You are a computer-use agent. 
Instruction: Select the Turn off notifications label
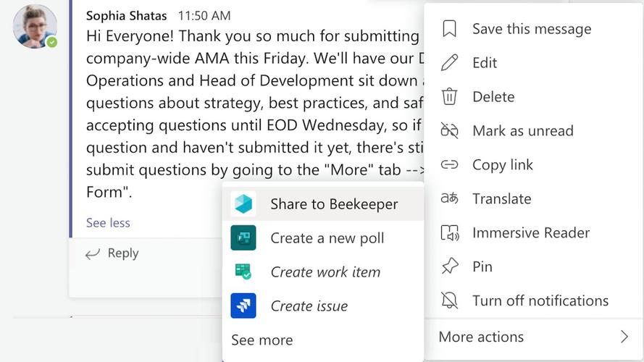(540, 300)
